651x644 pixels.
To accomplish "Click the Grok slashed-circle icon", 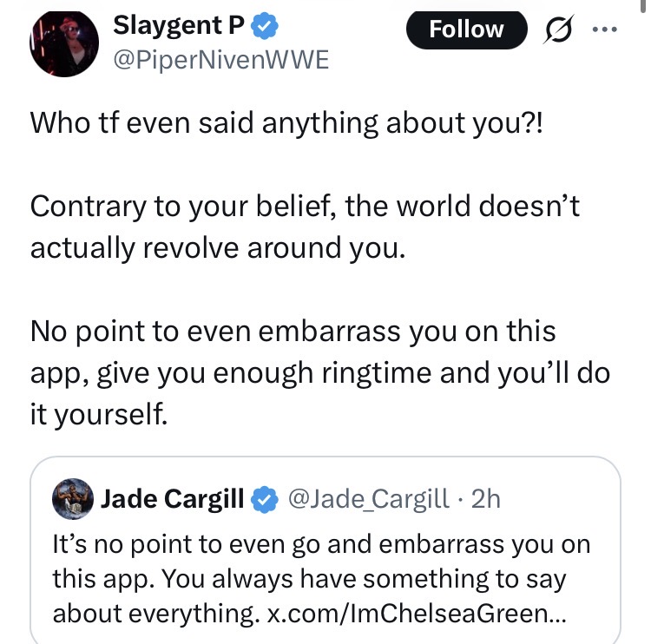I will click(x=555, y=30).
